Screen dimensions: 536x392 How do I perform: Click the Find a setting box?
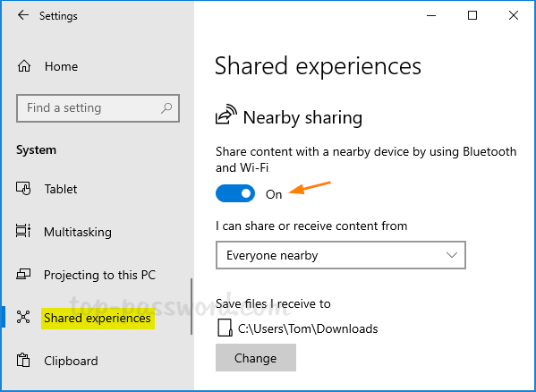tap(98, 108)
